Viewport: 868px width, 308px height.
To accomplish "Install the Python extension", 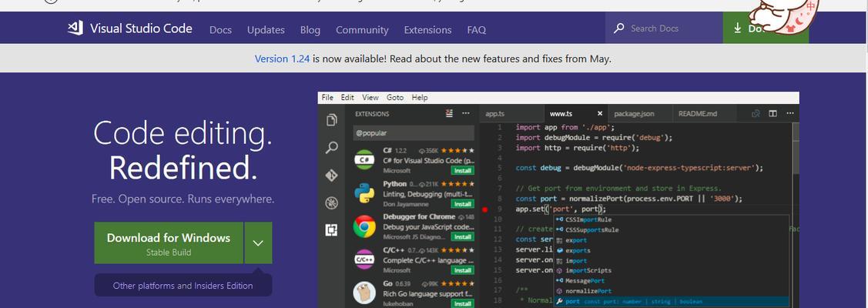I will [462, 204].
